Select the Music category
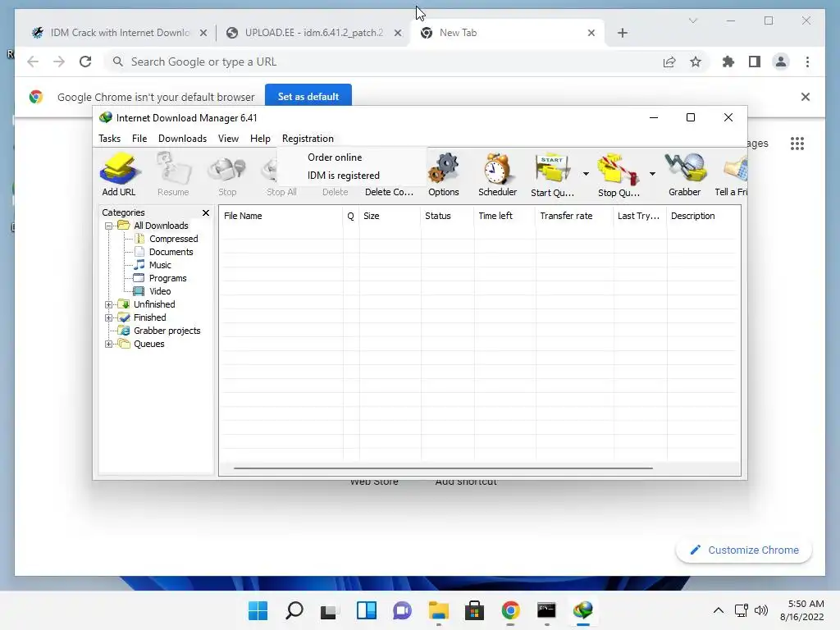Screen dimensions: 840x630 [160, 265]
